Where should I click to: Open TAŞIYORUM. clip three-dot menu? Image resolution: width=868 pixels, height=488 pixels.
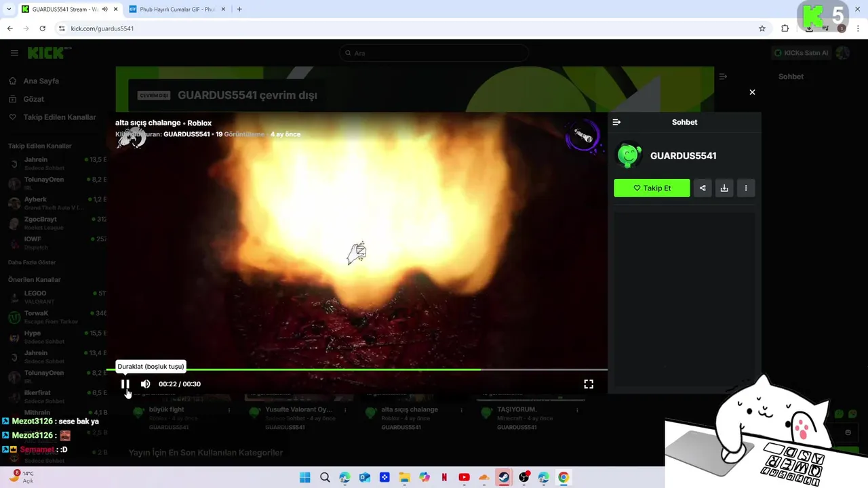coord(578,410)
